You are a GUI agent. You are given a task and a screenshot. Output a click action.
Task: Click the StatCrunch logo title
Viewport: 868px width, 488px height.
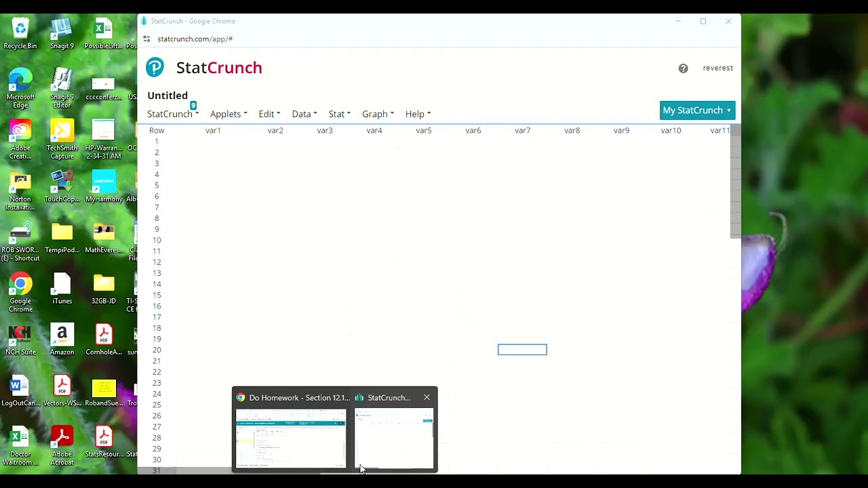pyautogui.click(x=219, y=68)
